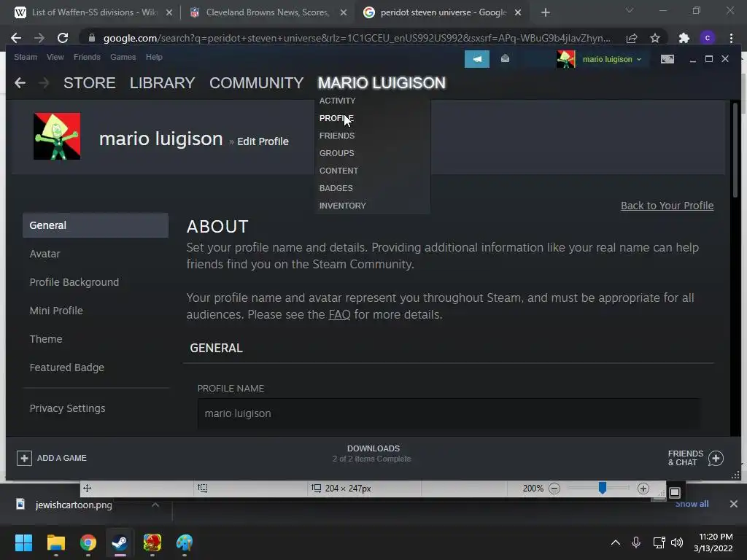Click large Peridot profile avatar

[57, 136]
